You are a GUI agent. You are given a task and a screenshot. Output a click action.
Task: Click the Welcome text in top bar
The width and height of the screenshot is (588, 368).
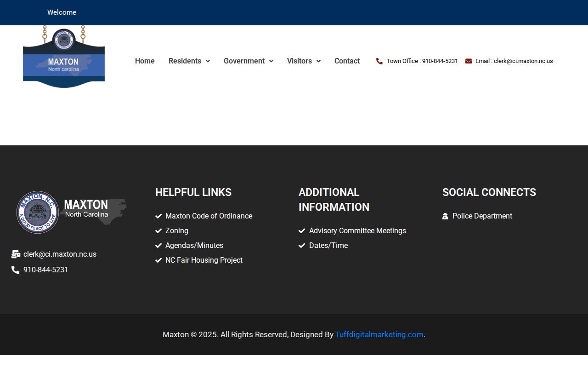pyautogui.click(x=62, y=12)
